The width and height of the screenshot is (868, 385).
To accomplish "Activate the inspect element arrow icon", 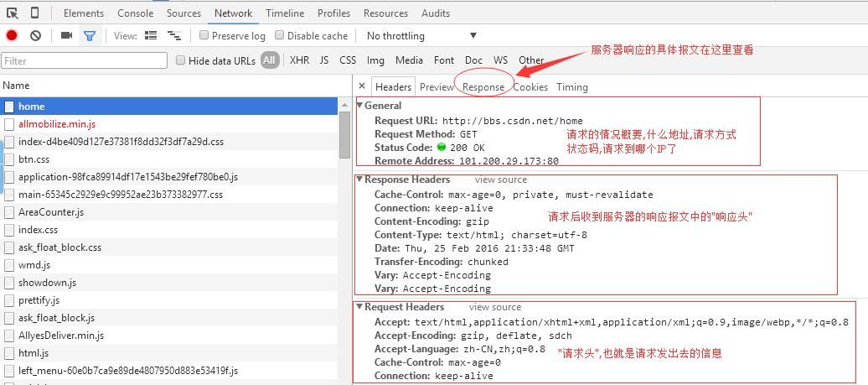I will click(x=13, y=13).
